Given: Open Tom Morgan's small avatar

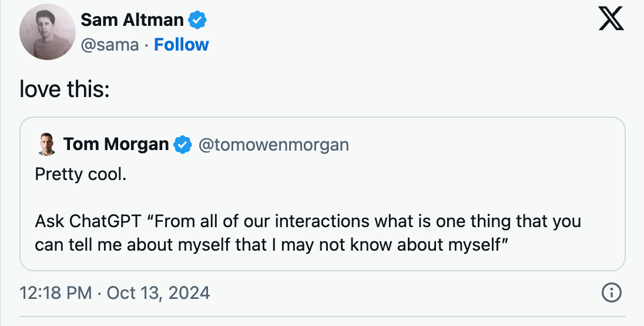Looking at the screenshot, I should (46, 144).
